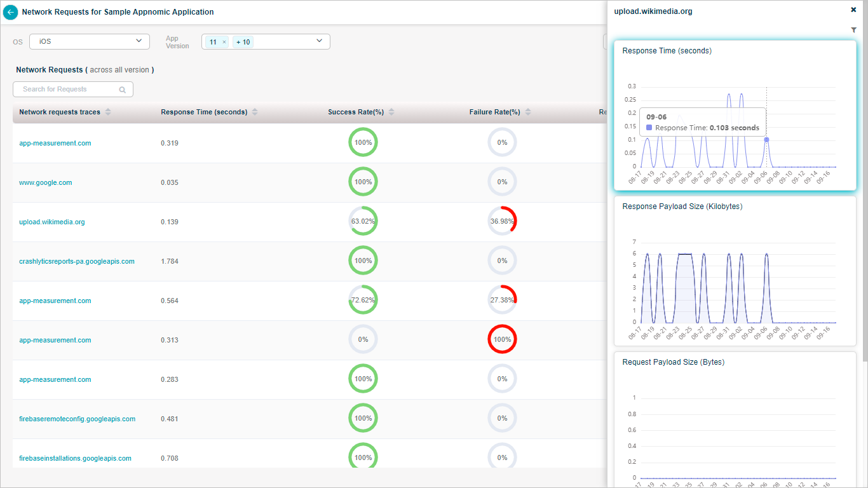Viewport: 868px width, 488px height.
Task: Open the crashlyticsreports-pa.googleapis.com trace
Action: point(77,261)
